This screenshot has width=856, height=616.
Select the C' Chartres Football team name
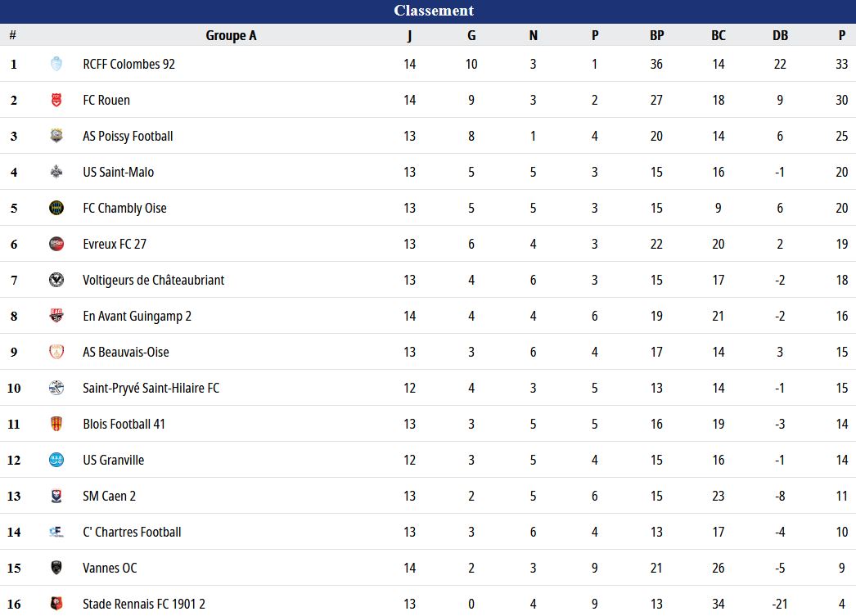coord(132,532)
